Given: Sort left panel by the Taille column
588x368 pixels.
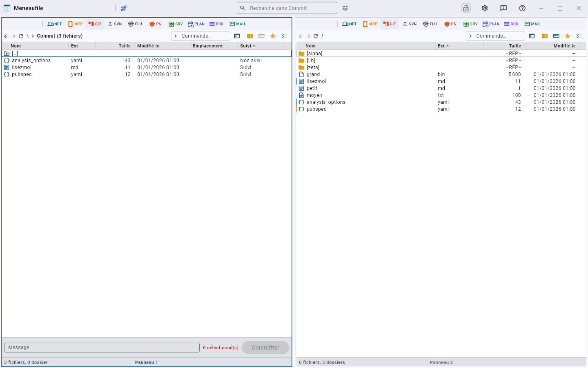Looking at the screenshot, I should click(115, 46).
